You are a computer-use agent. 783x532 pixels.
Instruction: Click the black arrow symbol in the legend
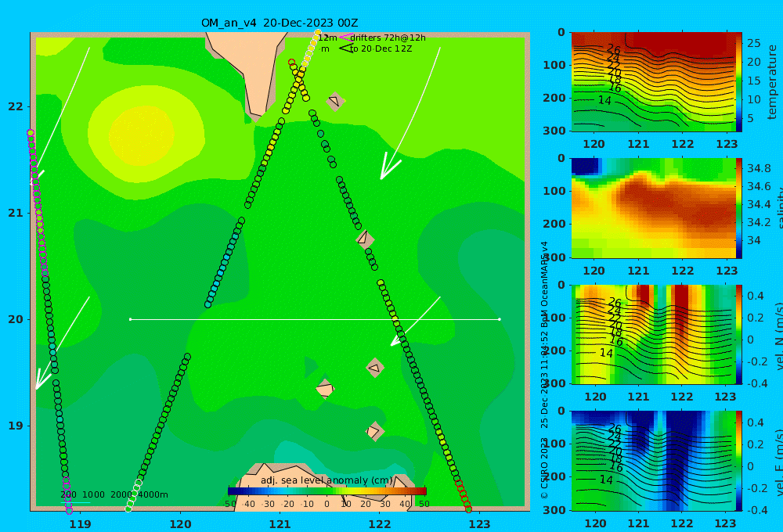[346, 49]
